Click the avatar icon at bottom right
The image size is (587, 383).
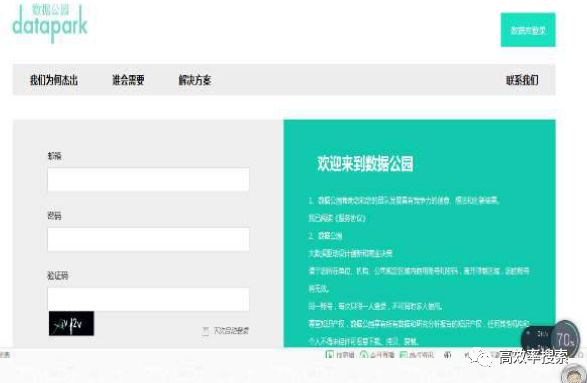coord(574,373)
